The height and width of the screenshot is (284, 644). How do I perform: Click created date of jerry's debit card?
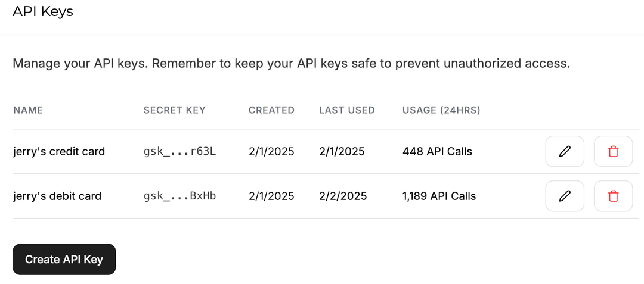tap(271, 196)
